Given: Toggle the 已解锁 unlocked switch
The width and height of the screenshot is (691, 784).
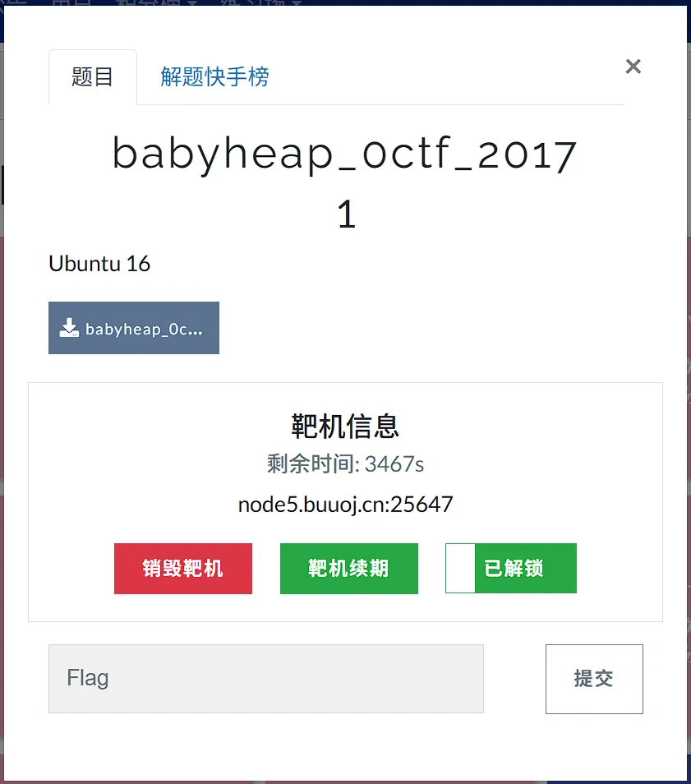Looking at the screenshot, I should (x=511, y=569).
